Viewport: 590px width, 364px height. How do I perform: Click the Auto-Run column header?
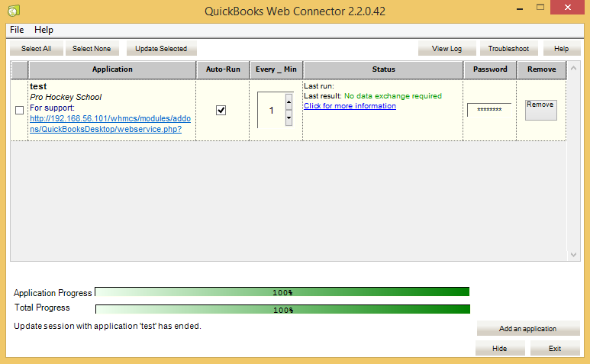point(223,69)
